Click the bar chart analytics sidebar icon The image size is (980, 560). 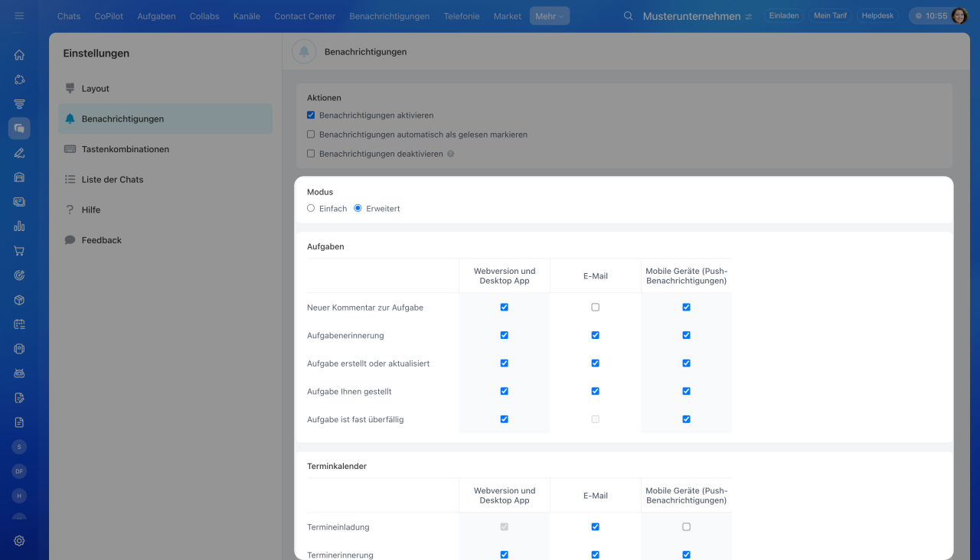[19, 226]
